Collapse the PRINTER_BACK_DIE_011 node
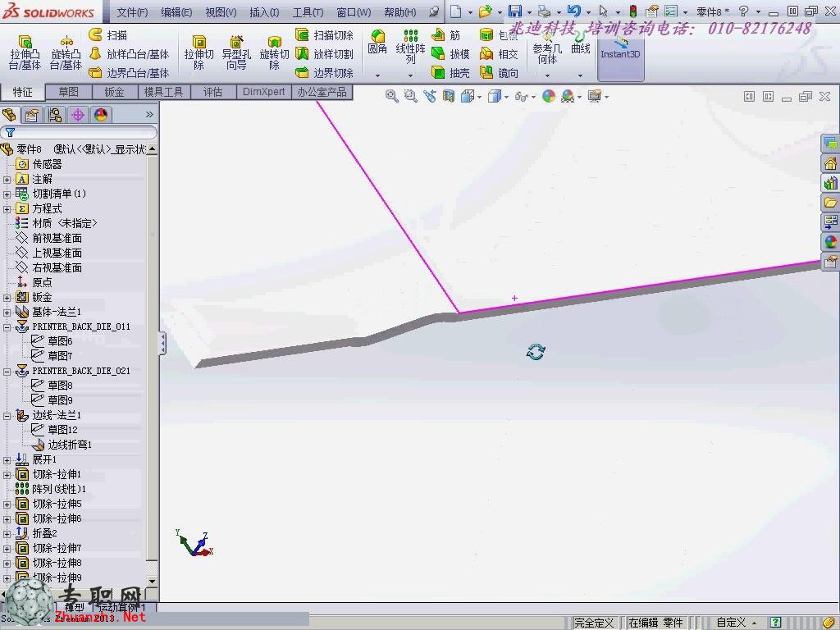840x630 pixels. 7,326
